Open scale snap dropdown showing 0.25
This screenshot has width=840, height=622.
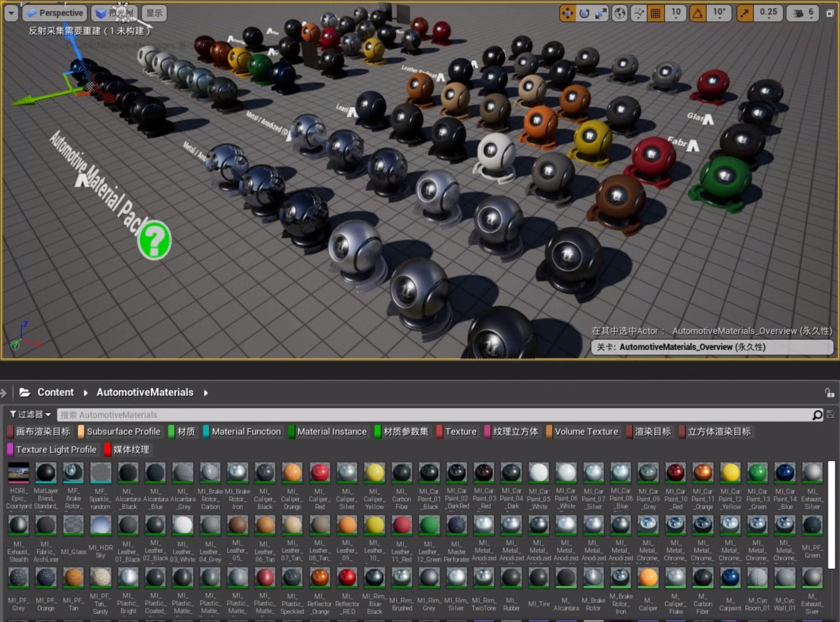pyautogui.click(x=768, y=13)
